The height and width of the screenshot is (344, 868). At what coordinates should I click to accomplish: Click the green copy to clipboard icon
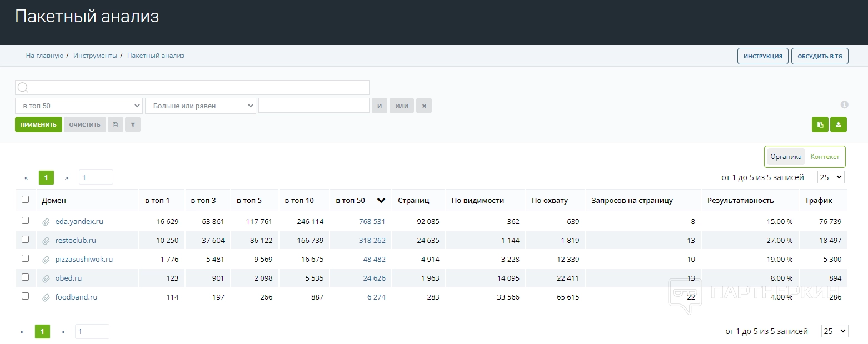820,124
